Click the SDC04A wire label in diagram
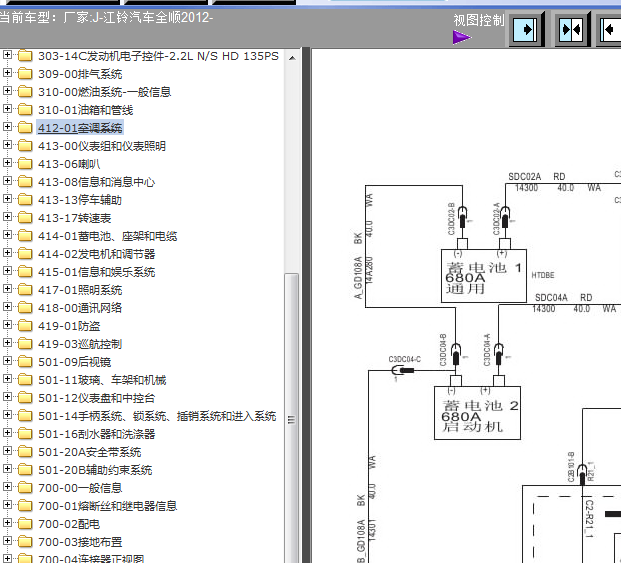The width and height of the screenshot is (621, 563). pos(551,297)
